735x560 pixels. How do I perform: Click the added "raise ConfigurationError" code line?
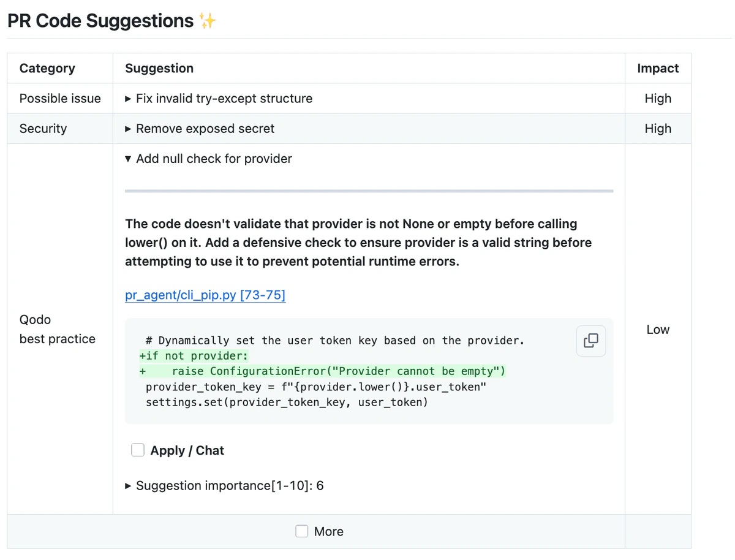coord(338,371)
